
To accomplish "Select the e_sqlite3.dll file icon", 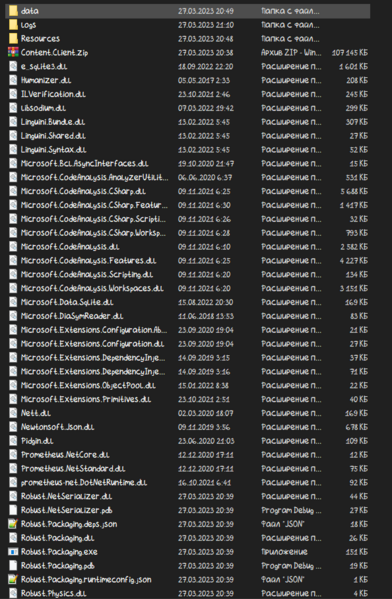I will [x=13, y=66].
